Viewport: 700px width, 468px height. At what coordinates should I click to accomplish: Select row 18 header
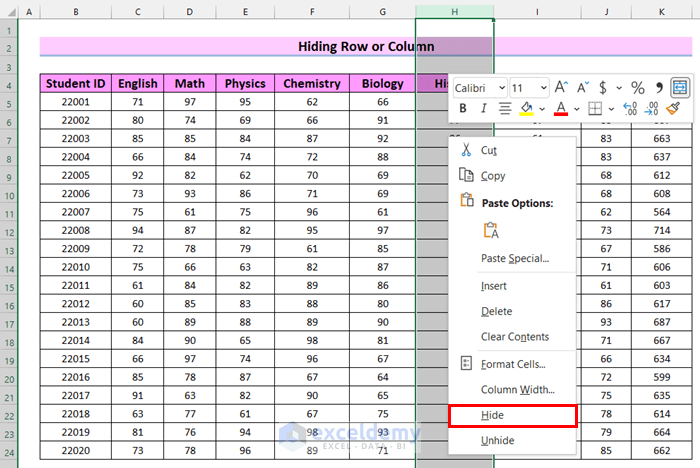click(9, 343)
